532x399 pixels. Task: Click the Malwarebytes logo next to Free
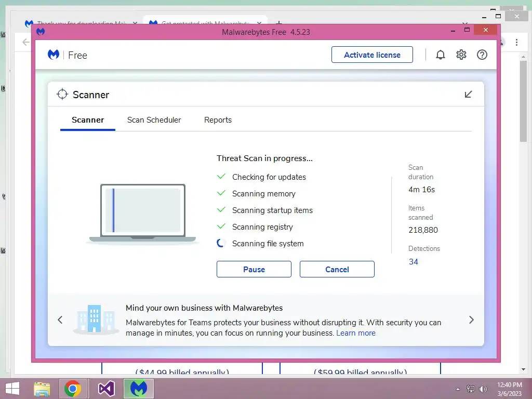click(54, 55)
